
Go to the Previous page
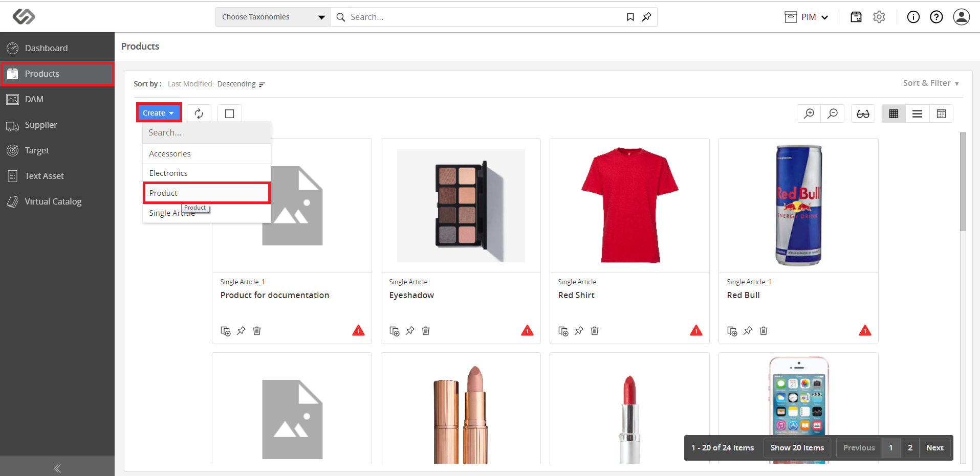click(x=859, y=448)
